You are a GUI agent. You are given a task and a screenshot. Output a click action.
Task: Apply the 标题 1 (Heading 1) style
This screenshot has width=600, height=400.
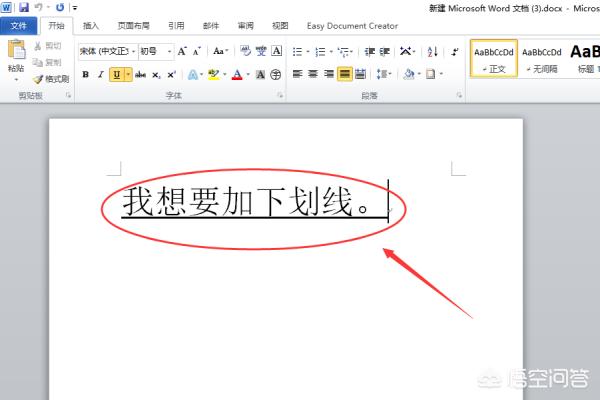(584, 59)
